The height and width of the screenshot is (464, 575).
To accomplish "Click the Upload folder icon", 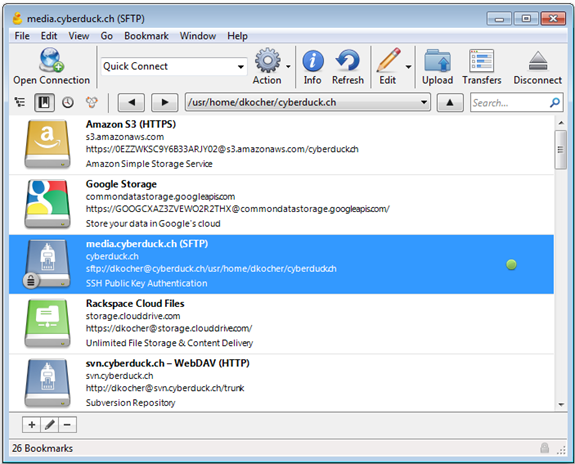I will (437, 61).
